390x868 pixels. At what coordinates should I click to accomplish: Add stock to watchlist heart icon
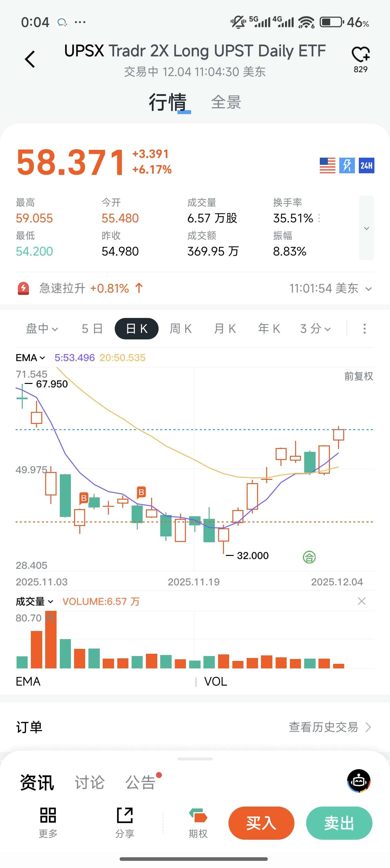coord(360,55)
